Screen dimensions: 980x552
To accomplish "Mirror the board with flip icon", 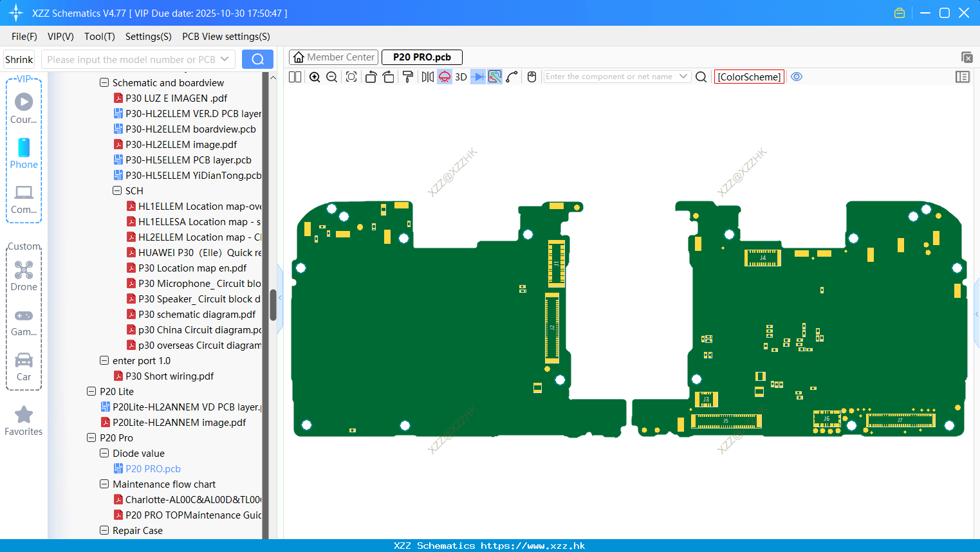I will (x=427, y=77).
